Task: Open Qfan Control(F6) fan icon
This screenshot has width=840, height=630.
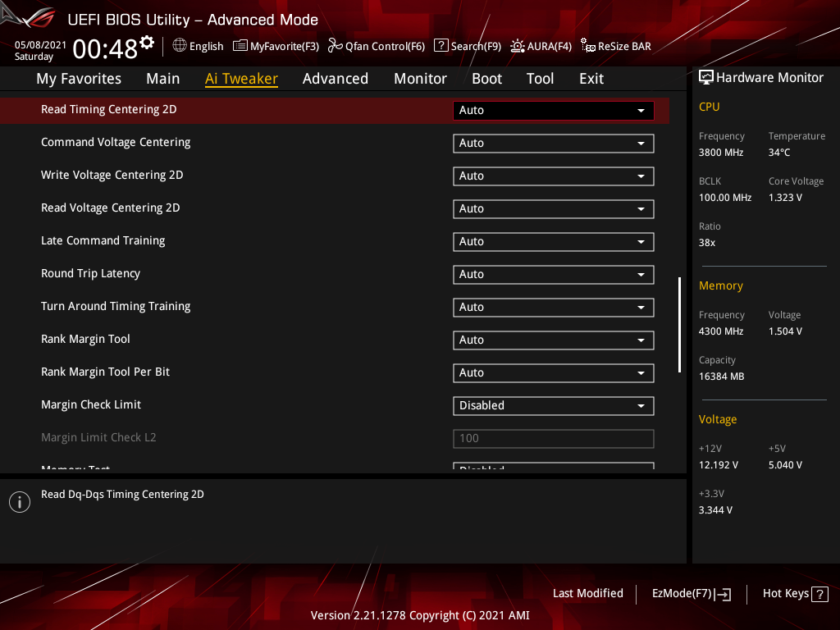Action: click(x=336, y=46)
